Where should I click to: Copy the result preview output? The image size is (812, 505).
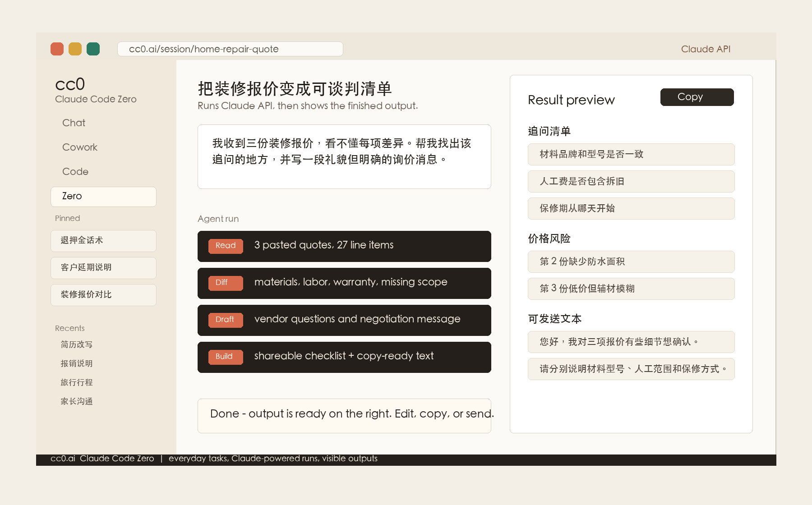[x=697, y=97]
